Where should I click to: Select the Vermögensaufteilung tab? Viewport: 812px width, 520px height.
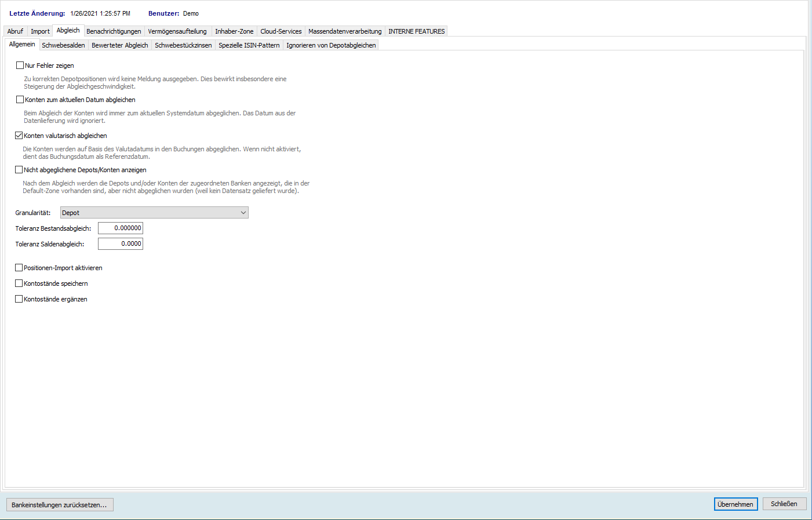click(177, 31)
